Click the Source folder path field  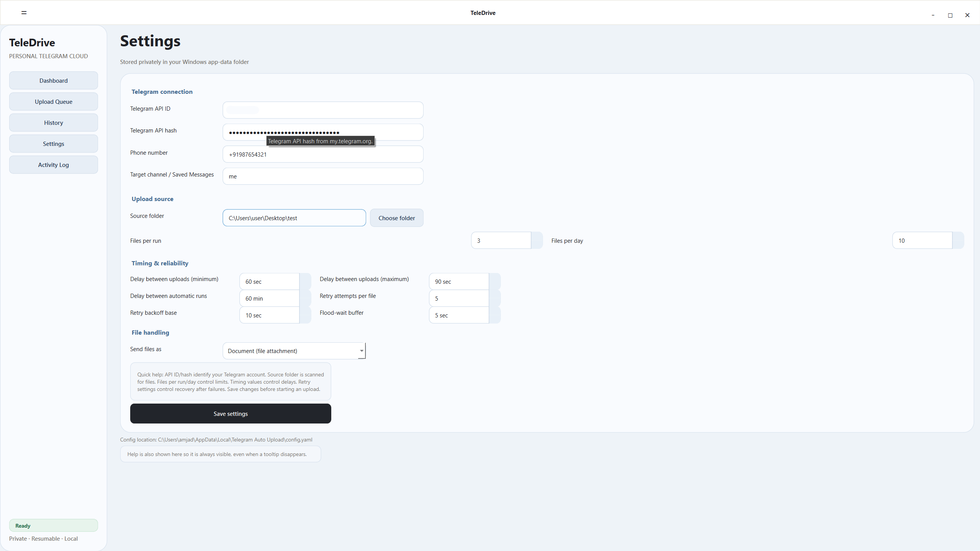pyautogui.click(x=294, y=218)
